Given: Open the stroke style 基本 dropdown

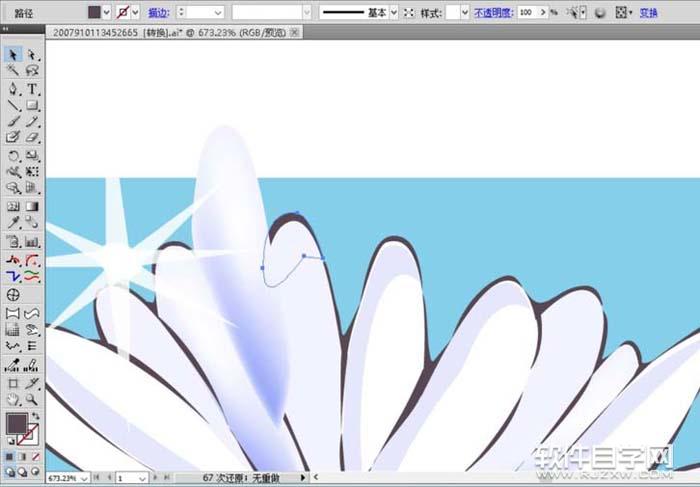Looking at the screenshot, I should pos(393,12).
